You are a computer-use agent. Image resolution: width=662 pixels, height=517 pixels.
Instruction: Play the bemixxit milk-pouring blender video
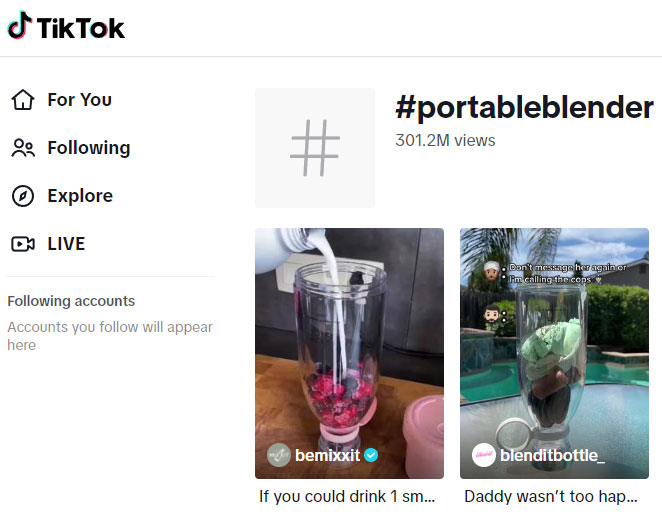coord(349,340)
